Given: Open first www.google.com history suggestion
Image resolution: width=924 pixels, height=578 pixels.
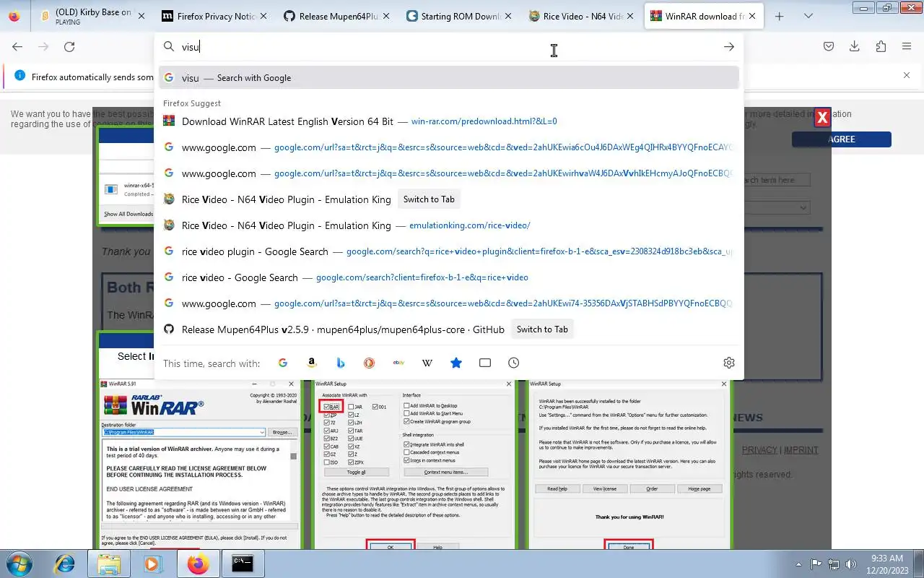Looking at the screenshot, I should click(449, 147).
